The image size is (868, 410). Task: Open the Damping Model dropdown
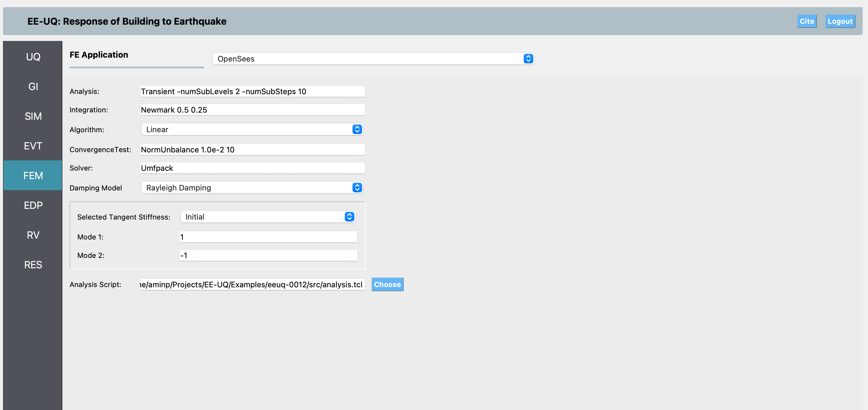252,188
